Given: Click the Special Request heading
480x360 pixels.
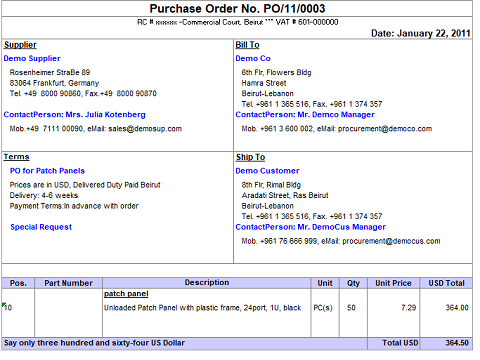Looking at the screenshot, I should tap(41, 227).
